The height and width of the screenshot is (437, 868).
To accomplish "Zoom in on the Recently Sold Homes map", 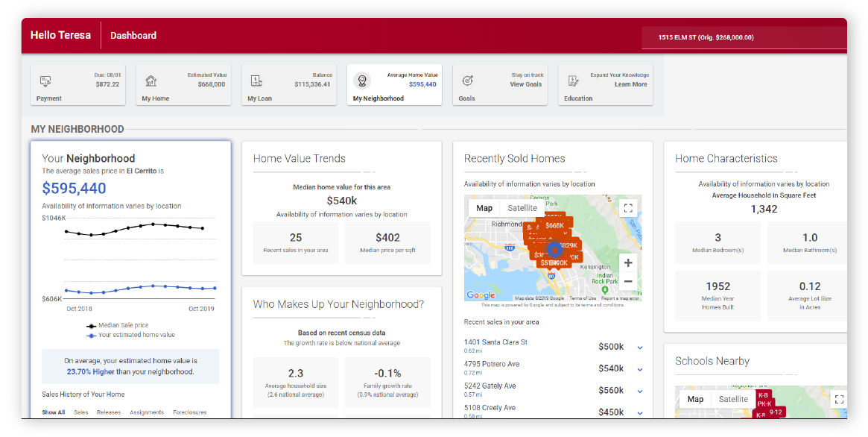I will pos(628,263).
